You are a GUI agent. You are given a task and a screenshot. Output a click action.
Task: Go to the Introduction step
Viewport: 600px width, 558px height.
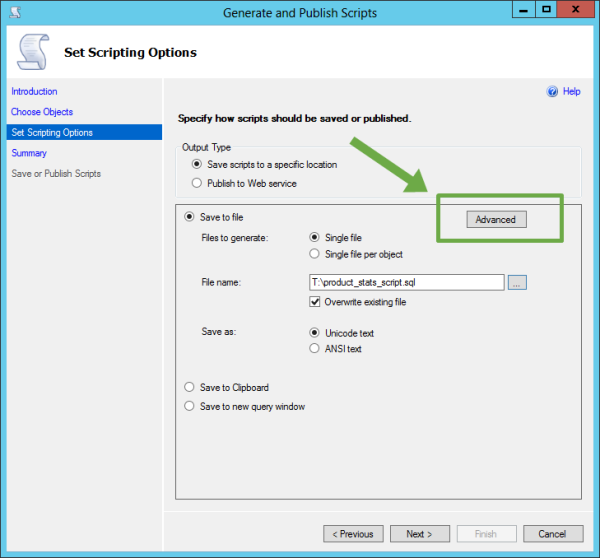tap(34, 92)
